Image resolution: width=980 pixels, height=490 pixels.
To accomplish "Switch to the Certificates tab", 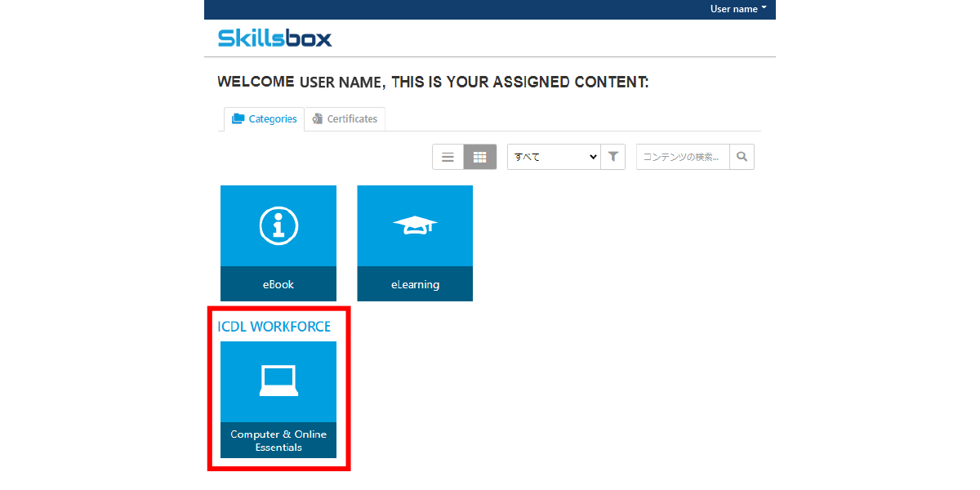I will [345, 119].
